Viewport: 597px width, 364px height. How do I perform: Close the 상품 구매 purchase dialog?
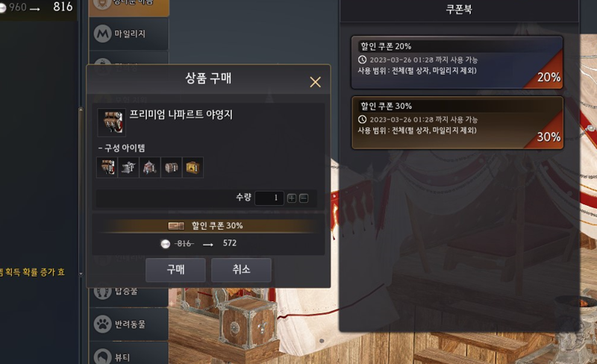click(x=315, y=82)
